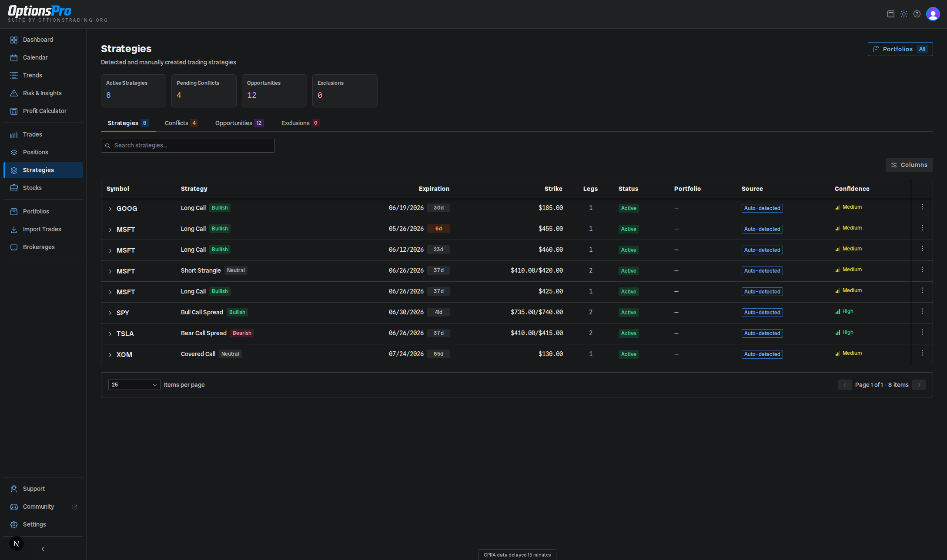Click the Auto-detected badge on SPY row
This screenshot has width=947, height=560.
(762, 313)
